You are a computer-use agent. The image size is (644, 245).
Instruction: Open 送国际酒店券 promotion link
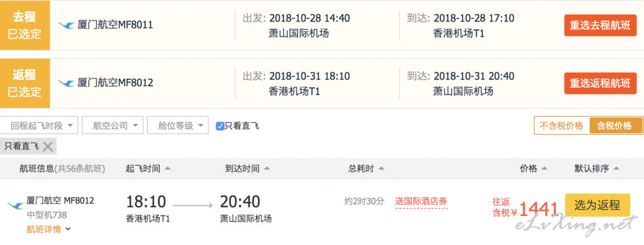coord(421,202)
